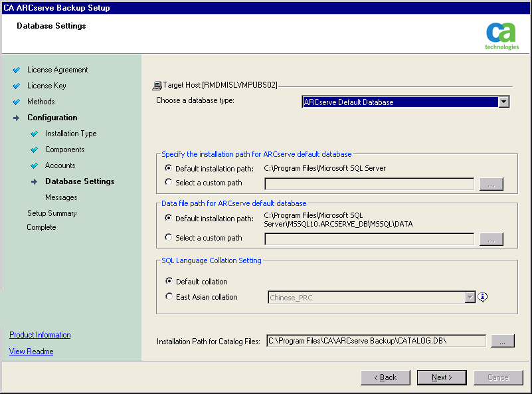Expand the Chinese_PRC collation dropdown
Image resolution: width=532 pixels, height=394 pixels.
coord(470,298)
